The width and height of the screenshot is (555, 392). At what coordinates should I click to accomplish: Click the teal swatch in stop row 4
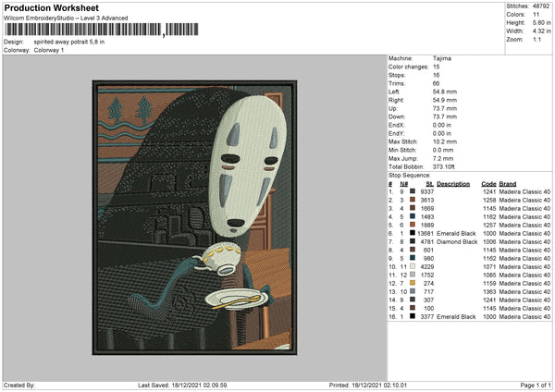(x=413, y=216)
